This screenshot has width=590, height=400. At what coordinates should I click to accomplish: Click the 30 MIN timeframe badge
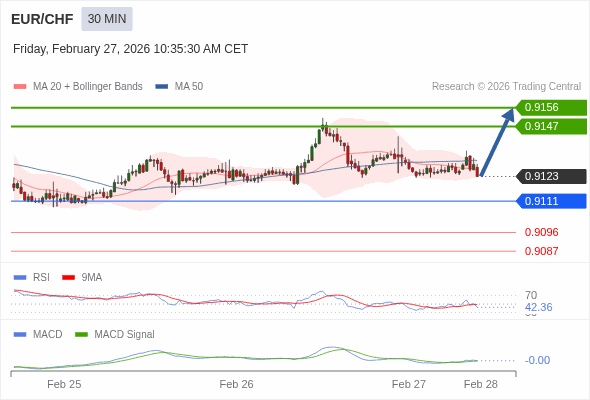pos(107,19)
